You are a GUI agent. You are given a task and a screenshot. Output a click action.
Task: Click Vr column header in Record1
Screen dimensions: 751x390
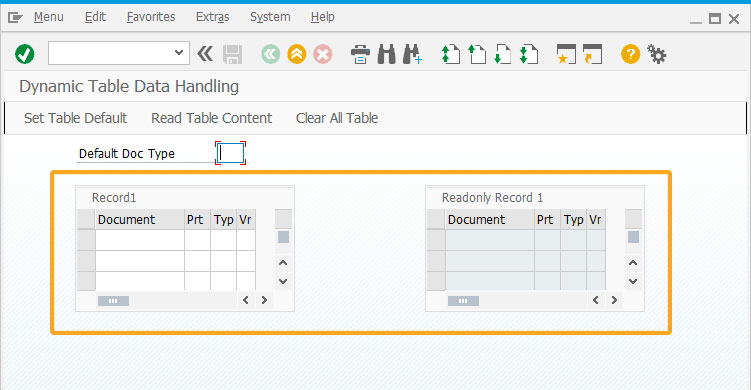pyautogui.click(x=246, y=219)
